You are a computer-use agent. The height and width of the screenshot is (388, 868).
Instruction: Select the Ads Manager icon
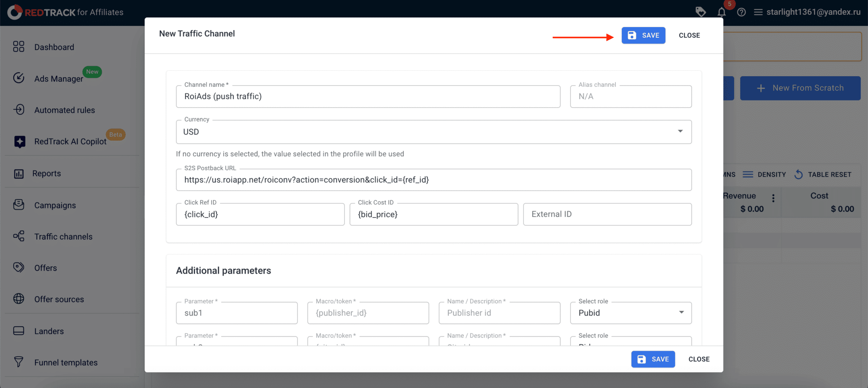click(19, 78)
